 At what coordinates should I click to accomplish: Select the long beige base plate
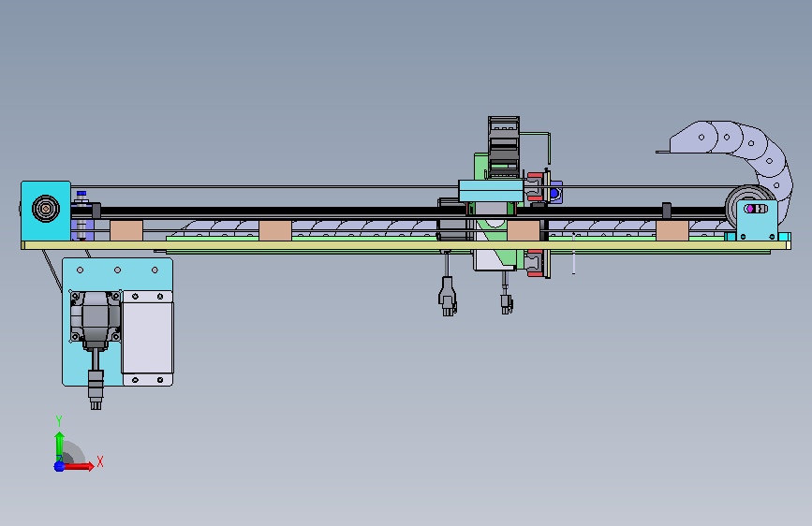tap(406, 245)
